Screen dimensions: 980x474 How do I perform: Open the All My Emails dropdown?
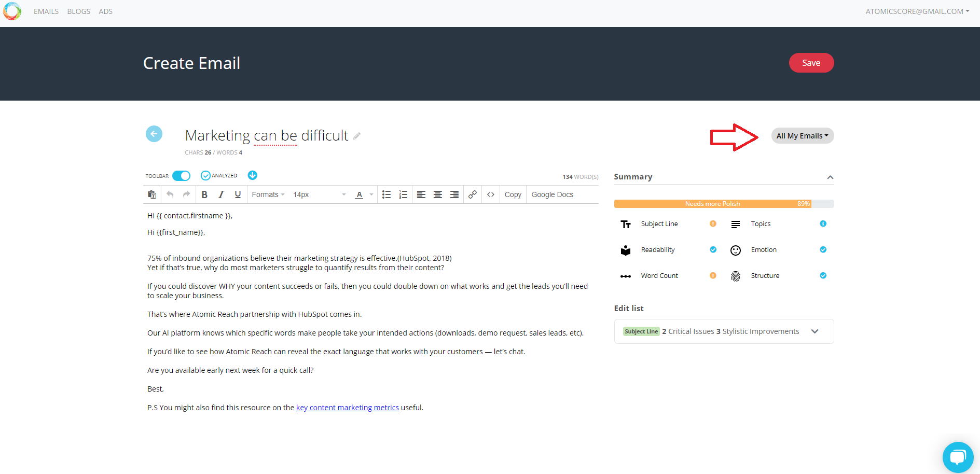click(x=803, y=135)
